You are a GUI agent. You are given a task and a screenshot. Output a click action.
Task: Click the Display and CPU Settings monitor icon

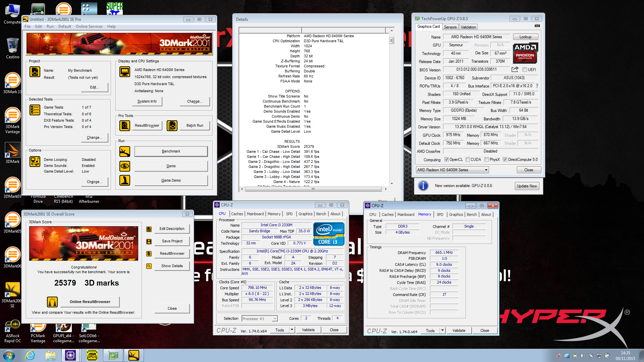(125, 72)
